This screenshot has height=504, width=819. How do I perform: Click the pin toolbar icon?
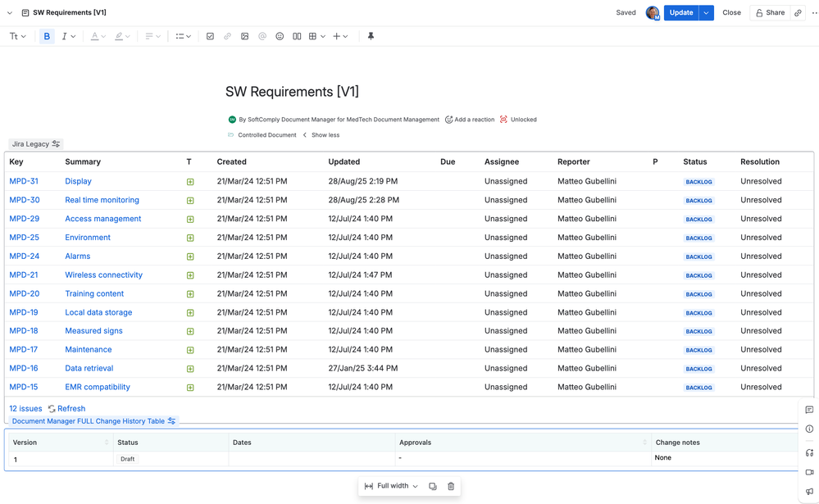pos(371,36)
